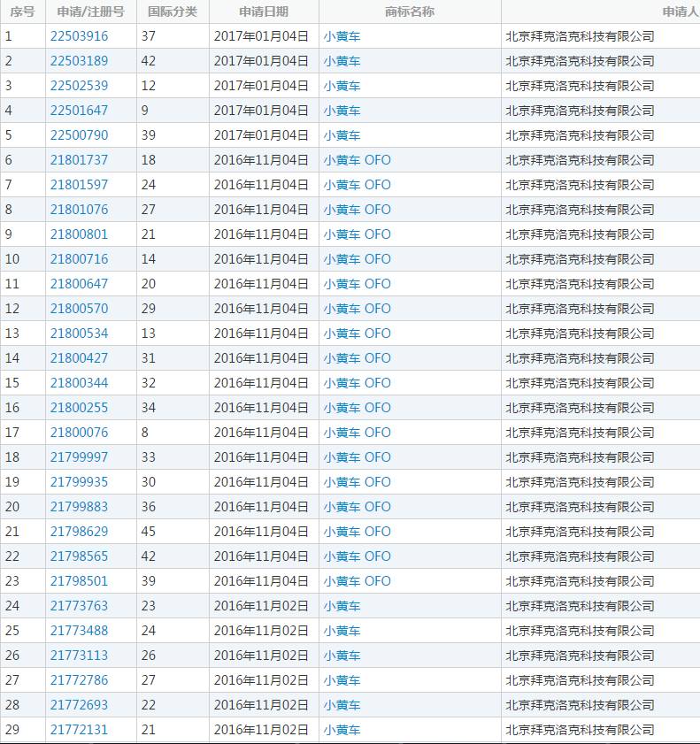Select 小黄车 trademark name in row 27
This screenshot has height=744, width=700.
pos(342,680)
